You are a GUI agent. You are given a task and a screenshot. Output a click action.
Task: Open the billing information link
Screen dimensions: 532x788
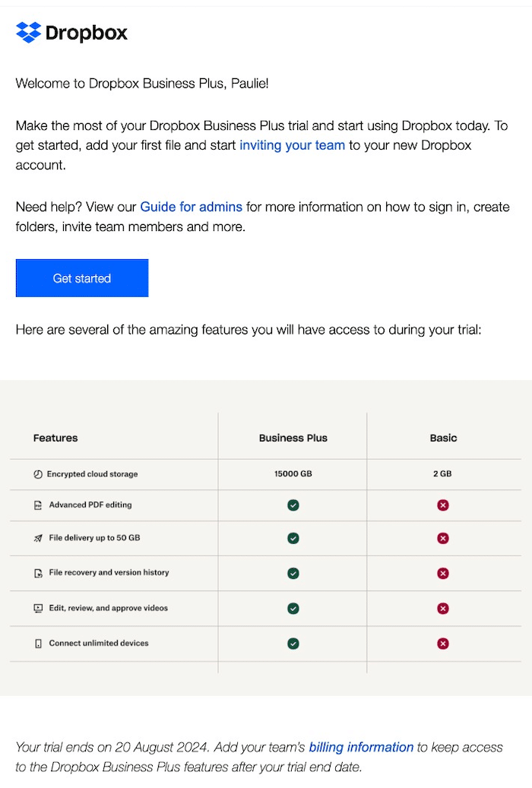[360, 747]
